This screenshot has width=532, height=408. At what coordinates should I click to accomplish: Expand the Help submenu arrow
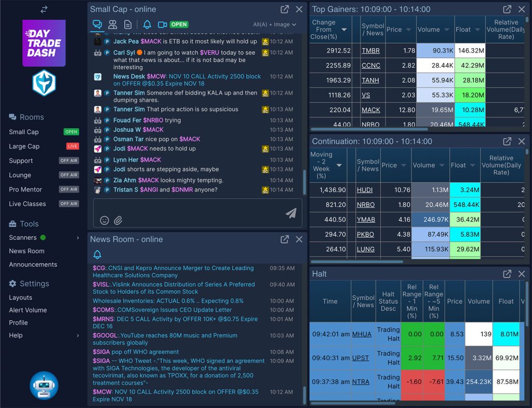pyautogui.click(x=78, y=335)
